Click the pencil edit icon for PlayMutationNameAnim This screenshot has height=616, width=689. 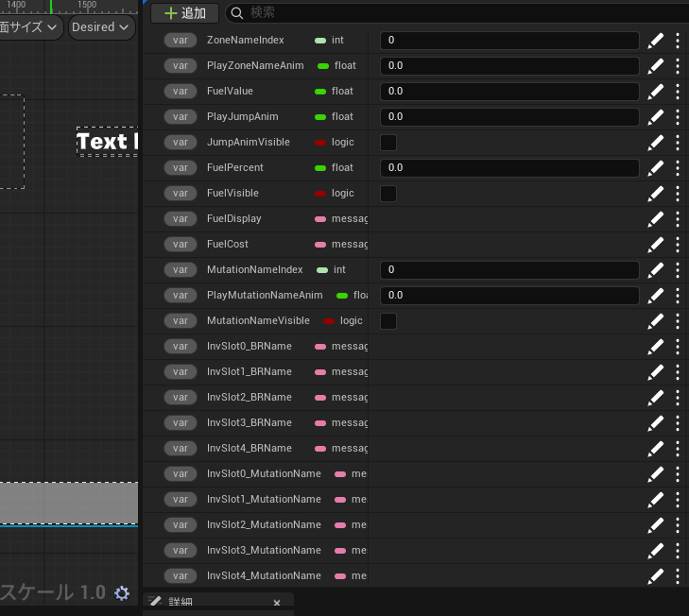pos(656,296)
